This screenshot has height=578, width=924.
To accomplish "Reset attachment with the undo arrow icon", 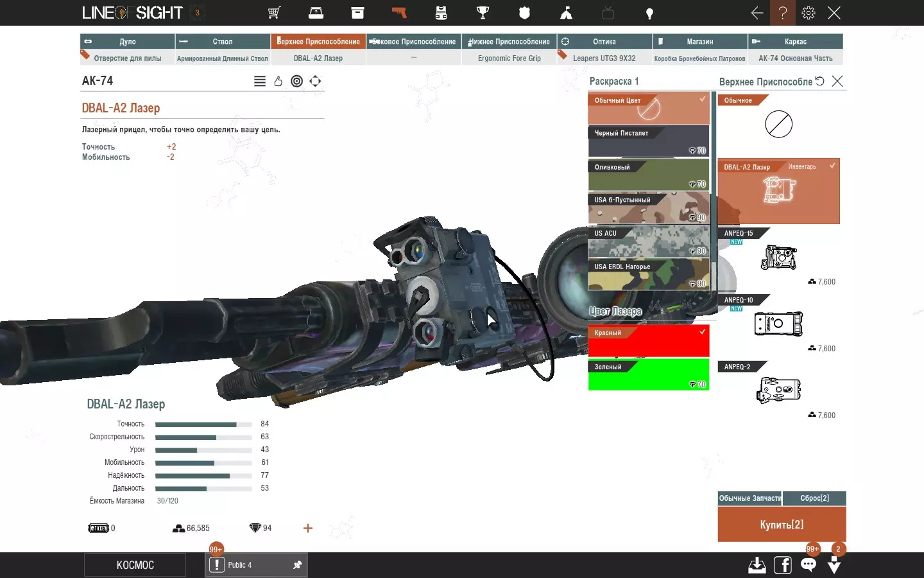I will 819,81.
